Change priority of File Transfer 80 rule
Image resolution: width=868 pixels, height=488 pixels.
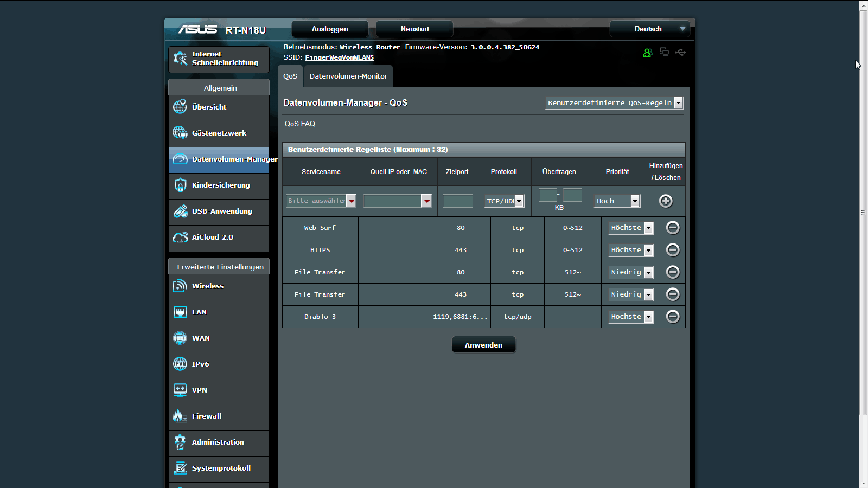[x=631, y=272]
